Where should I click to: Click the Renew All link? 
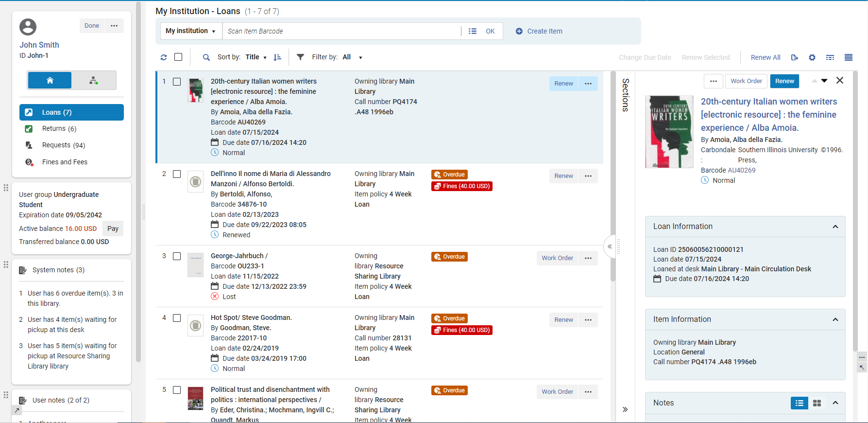pyautogui.click(x=766, y=57)
